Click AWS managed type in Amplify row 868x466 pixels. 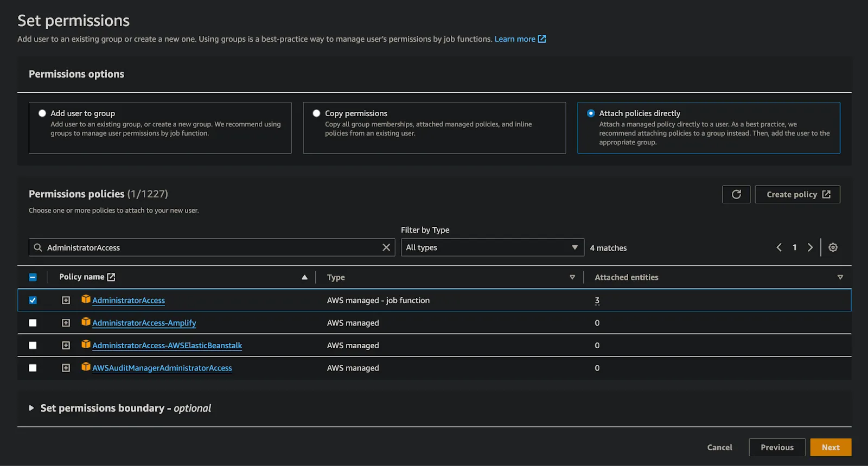coord(353,323)
